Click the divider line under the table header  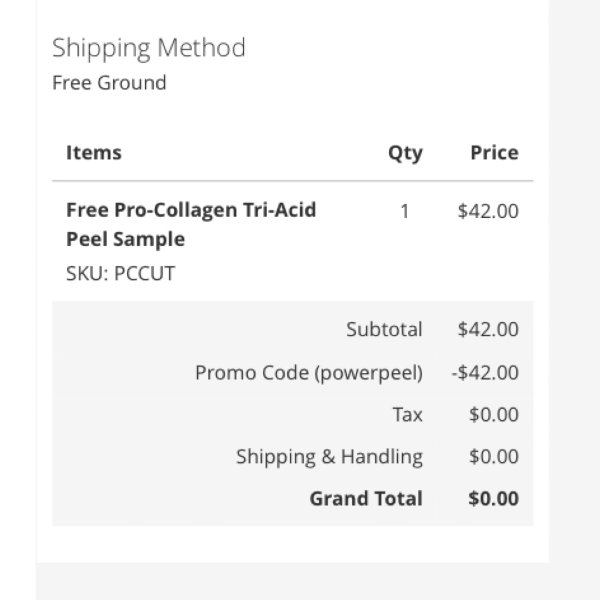click(x=293, y=181)
